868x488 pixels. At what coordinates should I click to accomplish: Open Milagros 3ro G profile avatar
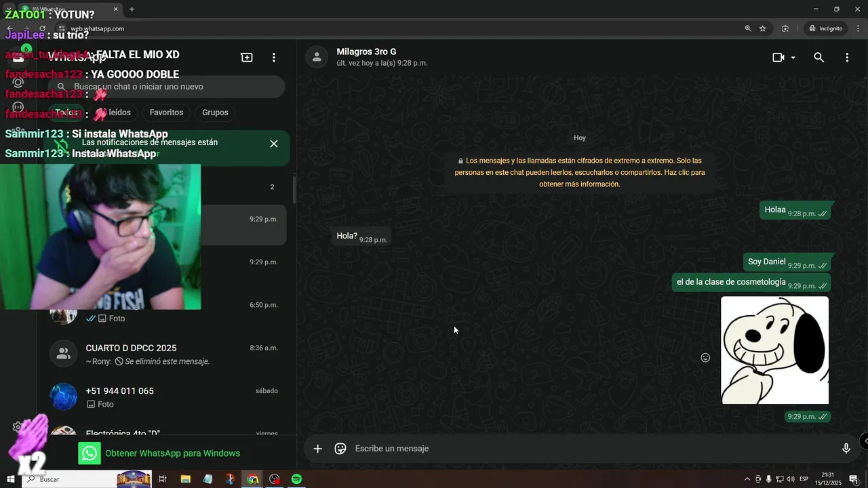317,58
